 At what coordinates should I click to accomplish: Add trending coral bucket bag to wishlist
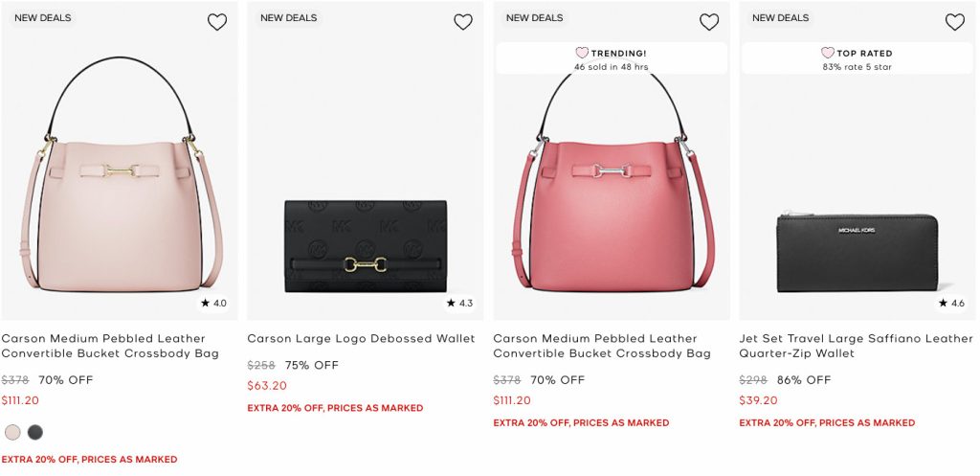point(709,22)
